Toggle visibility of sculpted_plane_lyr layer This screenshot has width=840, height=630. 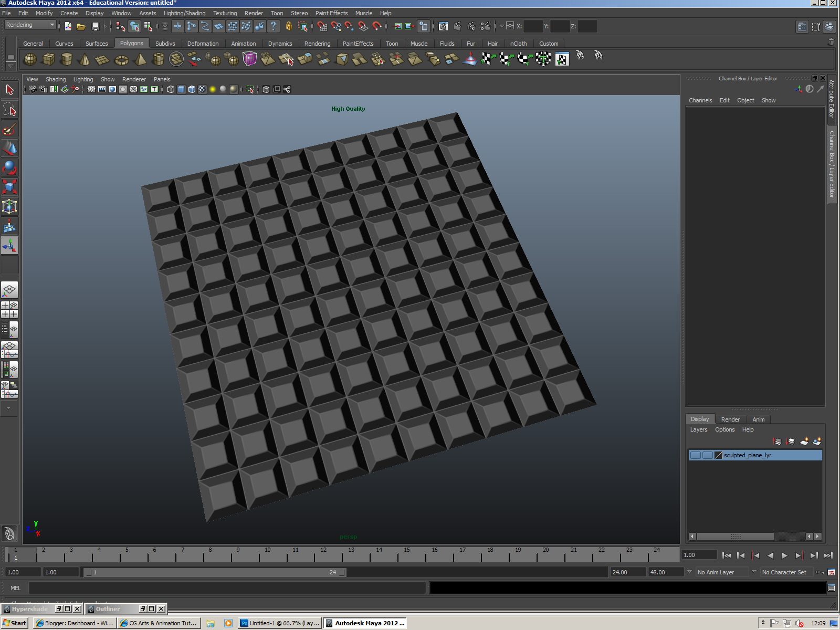[x=695, y=455]
